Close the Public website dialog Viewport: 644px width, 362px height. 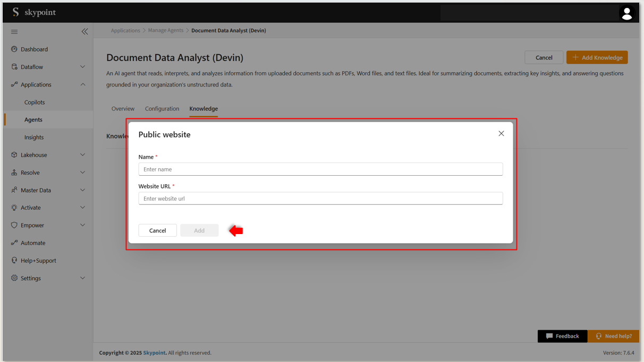point(501,134)
